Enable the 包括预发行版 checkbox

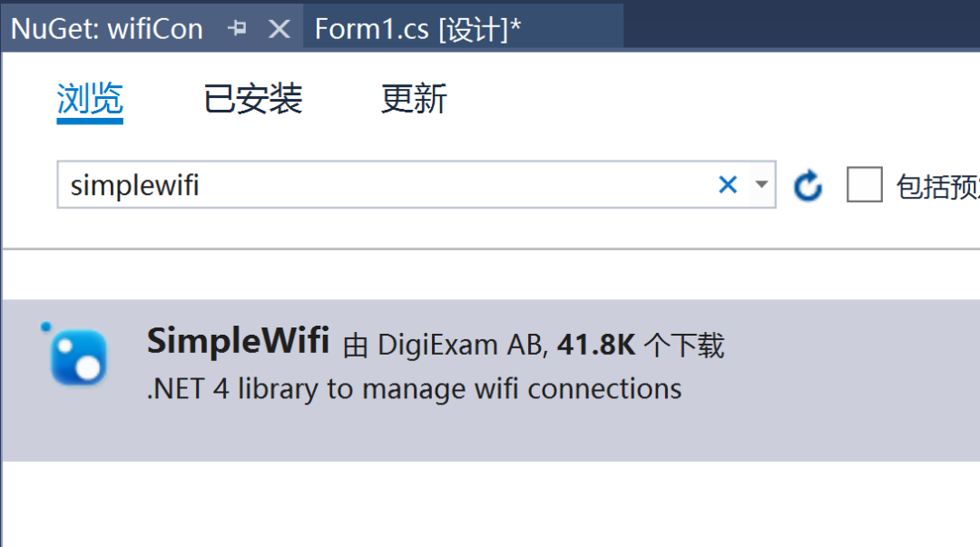(x=864, y=184)
